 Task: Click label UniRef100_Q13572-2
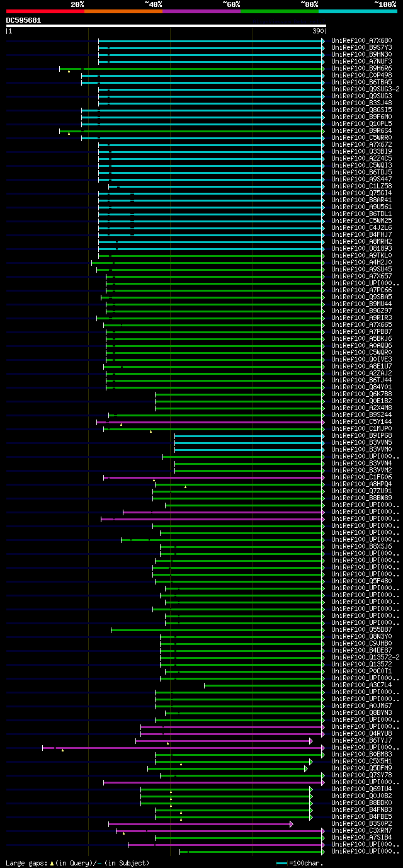[365, 657]
